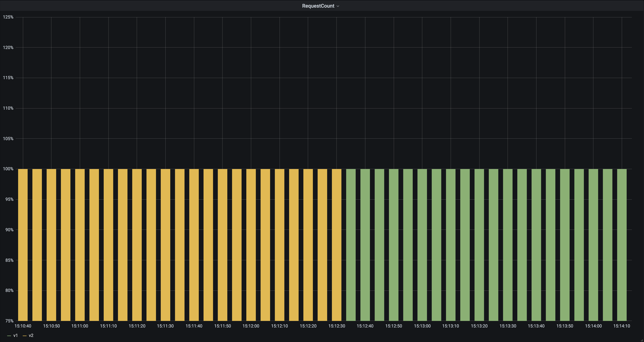Click the green bar at 15:12:40
Image resolution: width=644 pixels, height=342 pixels.
click(365, 245)
